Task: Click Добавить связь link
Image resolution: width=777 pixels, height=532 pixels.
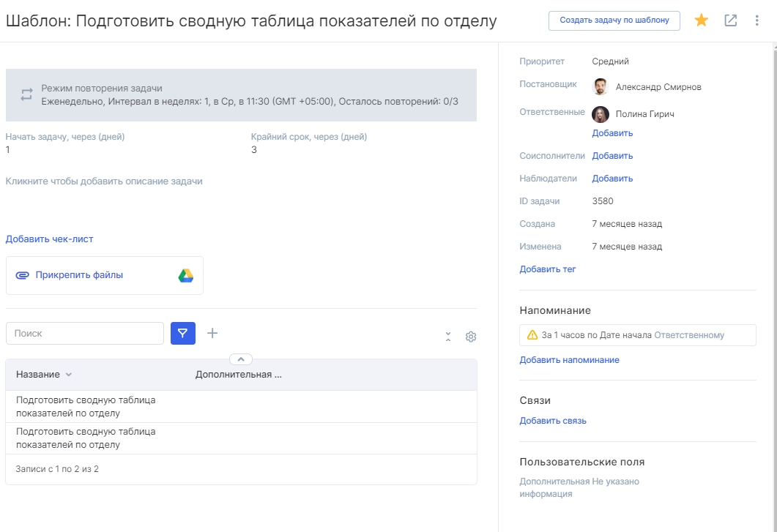Action: 553,421
